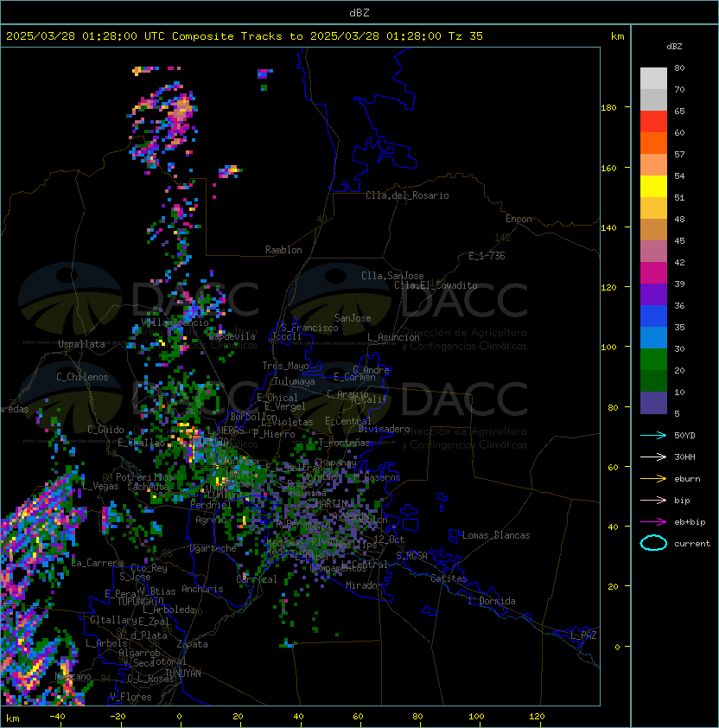The image size is (719, 728).
Task: Select the green 30 dBZ color band
Action: coord(653,360)
